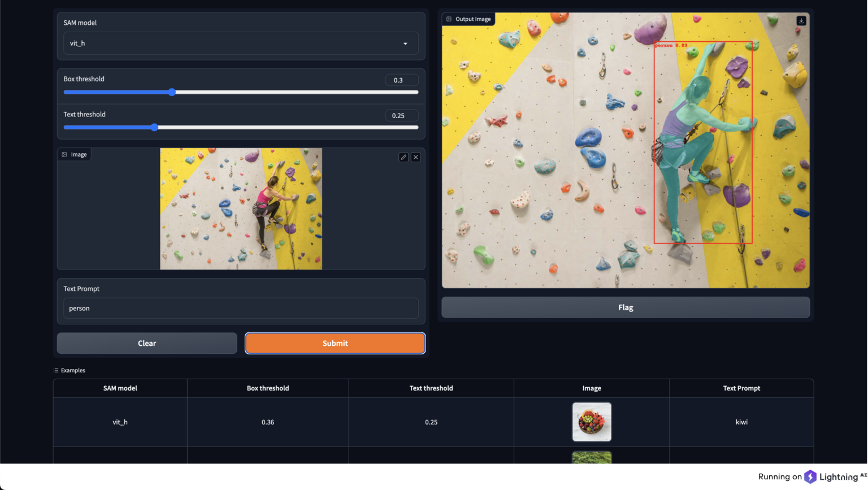
Task: Click the Text threshold slider handle
Action: (x=154, y=127)
